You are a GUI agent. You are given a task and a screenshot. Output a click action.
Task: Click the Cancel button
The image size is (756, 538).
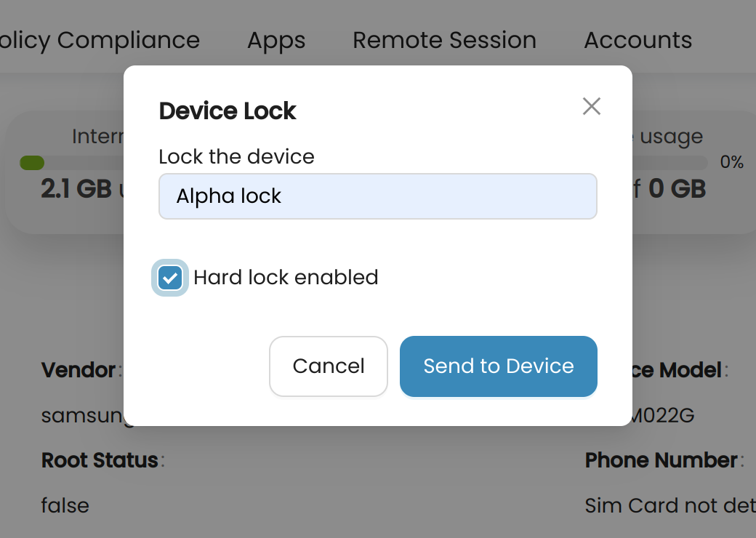329,366
